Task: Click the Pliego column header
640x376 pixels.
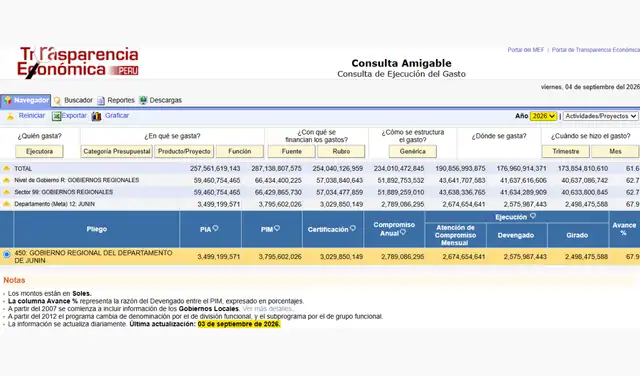Action: (x=97, y=229)
